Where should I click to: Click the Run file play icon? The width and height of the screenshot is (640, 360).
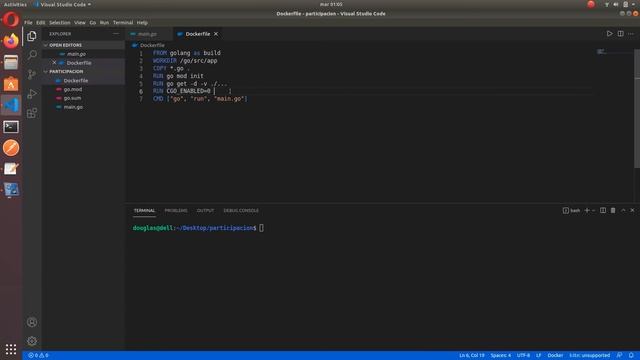point(609,33)
